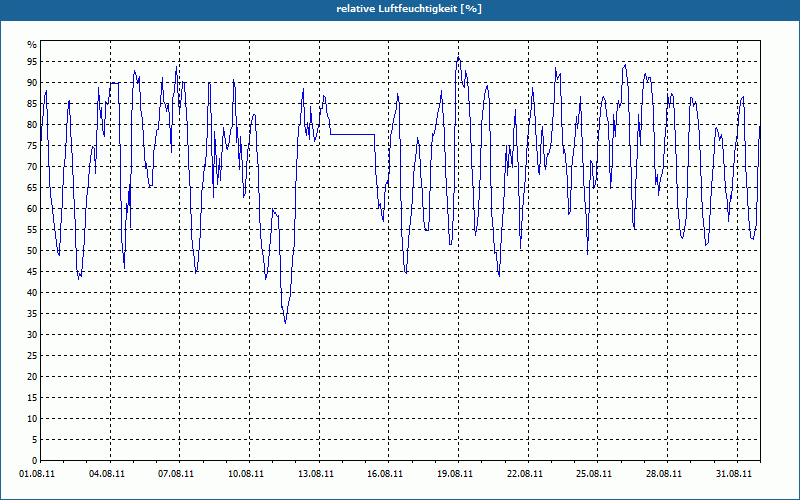Click the flat 77% humidity line segment
Image resolution: width=800 pixels, height=500 pixels.
click(353, 134)
